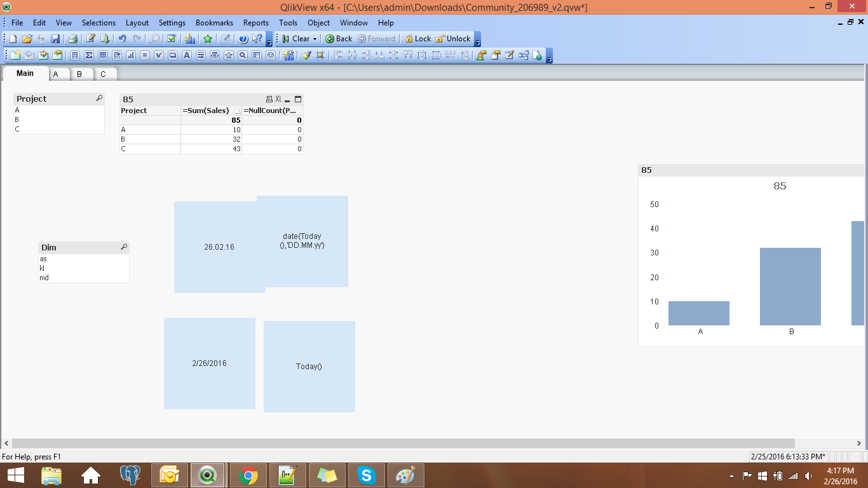Viewport: 868px width, 488px height.
Task: Unlock the locked selections
Action: pos(453,39)
